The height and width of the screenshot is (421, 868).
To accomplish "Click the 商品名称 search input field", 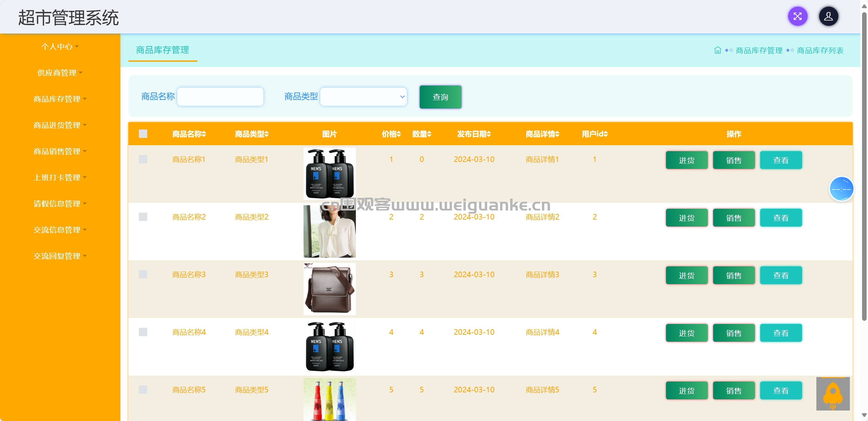I will (220, 97).
